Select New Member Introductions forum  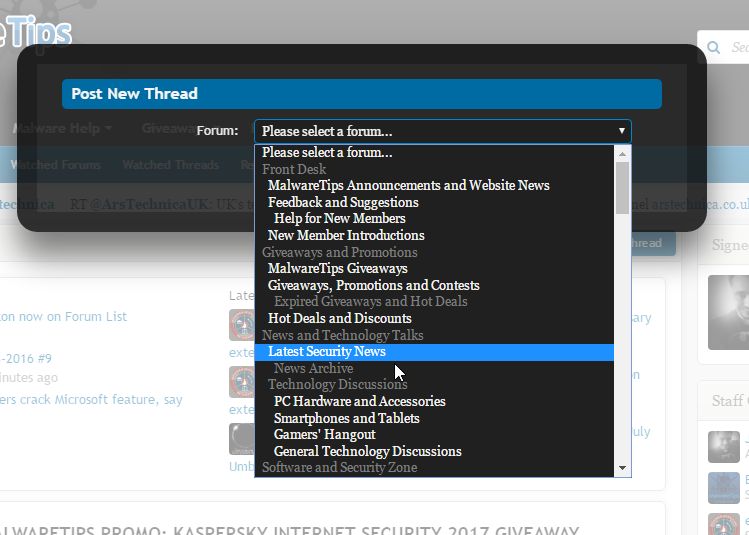pyautogui.click(x=434, y=235)
